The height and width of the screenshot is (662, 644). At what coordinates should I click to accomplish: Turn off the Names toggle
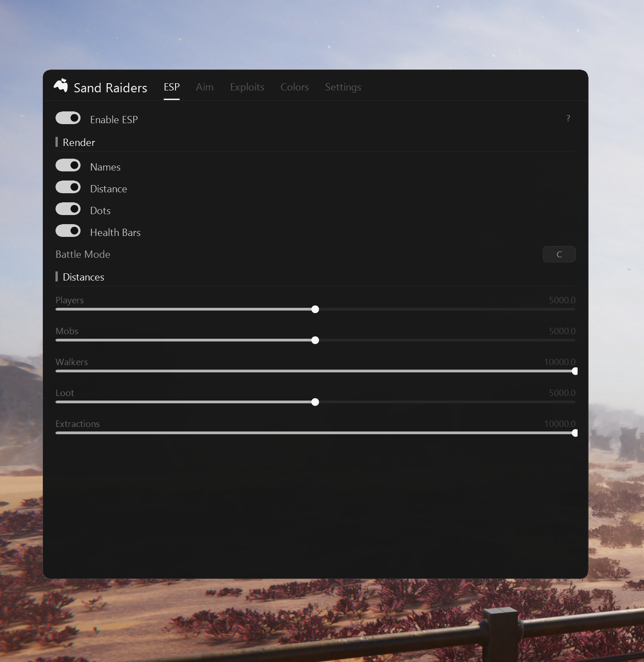(x=68, y=165)
